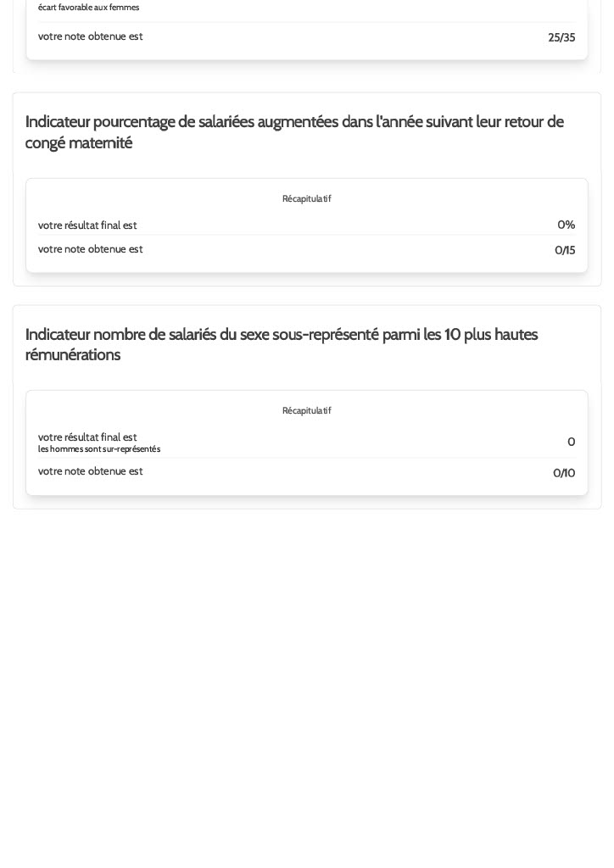This screenshot has height=868, width=614.
Task: Click 'votre note obtenue est' beside 0/10
Action: pos(90,471)
